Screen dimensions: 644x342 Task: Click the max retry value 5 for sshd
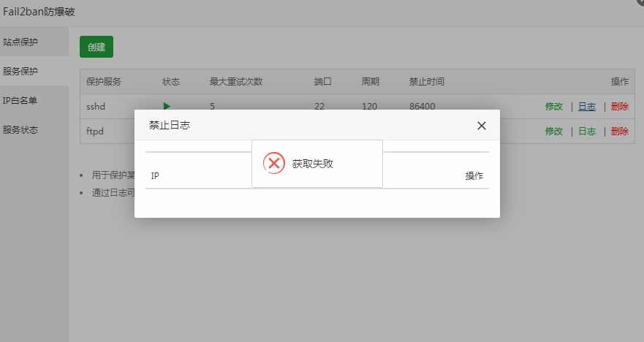point(212,107)
